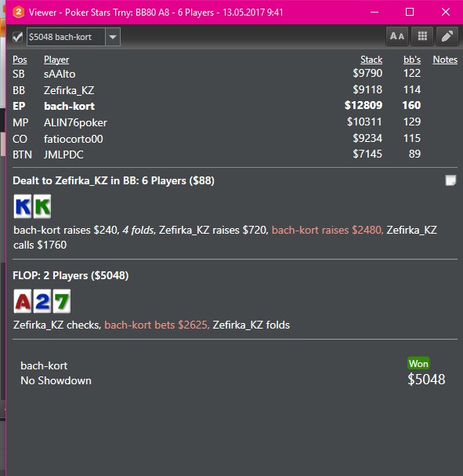Maximize the Viewer window

410,12
